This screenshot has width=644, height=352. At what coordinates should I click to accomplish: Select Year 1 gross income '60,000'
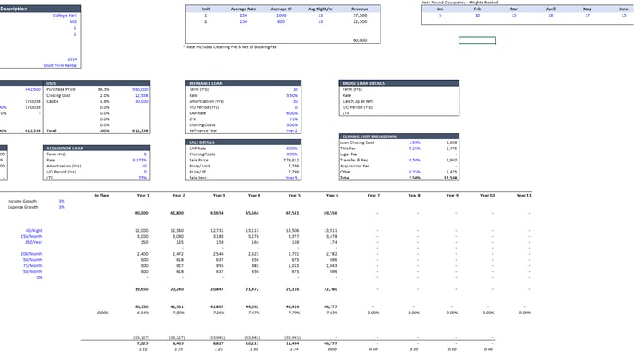142,213
